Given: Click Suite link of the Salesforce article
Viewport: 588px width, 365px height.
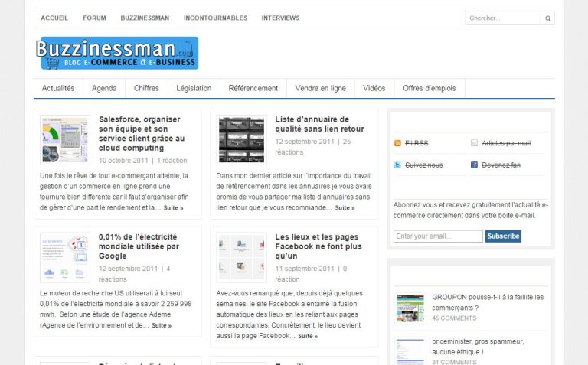Looking at the screenshot, I should (x=173, y=208).
